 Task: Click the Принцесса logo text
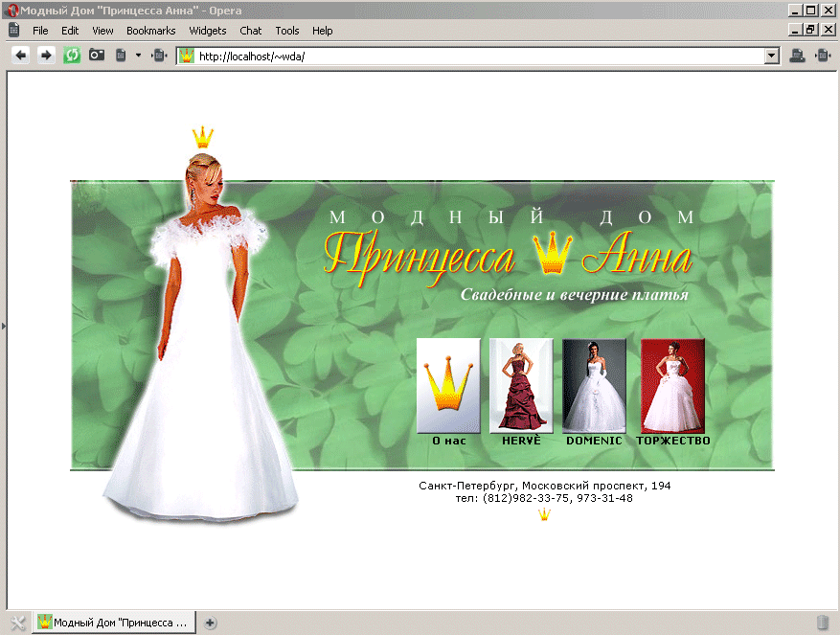pos(420,258)
